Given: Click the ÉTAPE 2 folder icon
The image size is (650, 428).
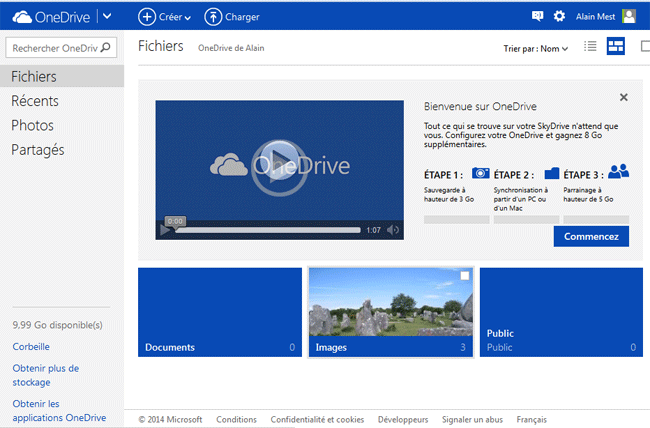Looking at the screenshot, I should click(551, 173).
